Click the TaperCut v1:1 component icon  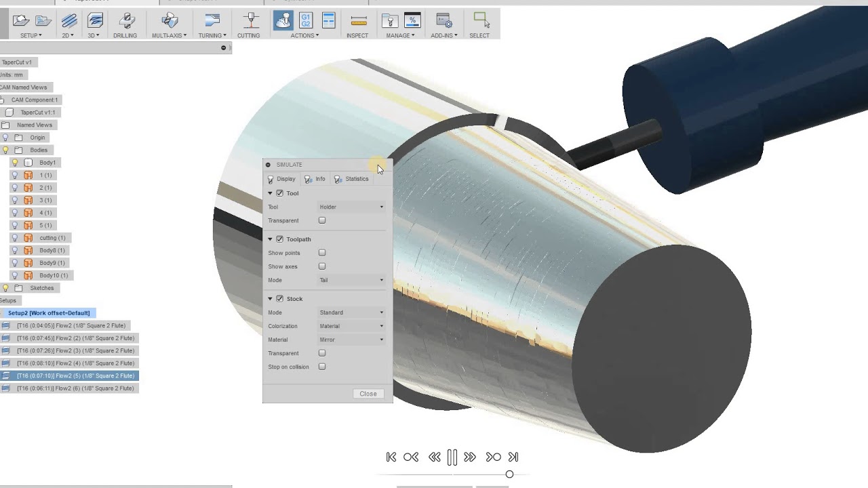[x=9, y=113]
